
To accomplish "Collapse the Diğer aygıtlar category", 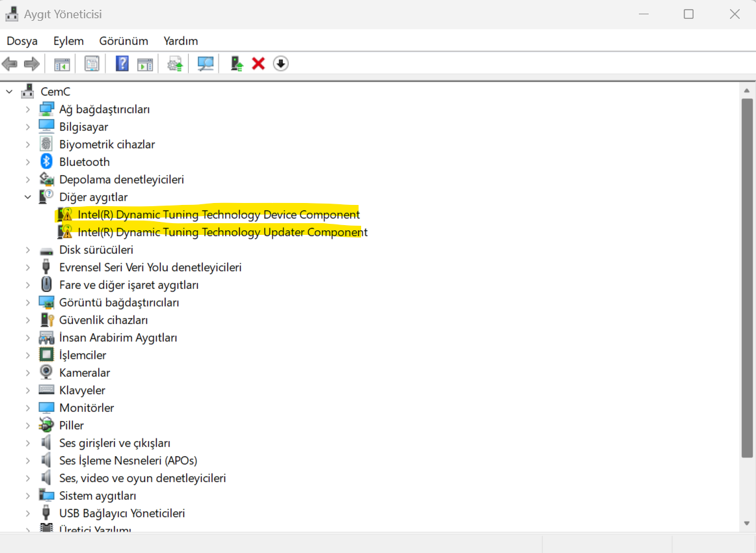I will (27, 196).
